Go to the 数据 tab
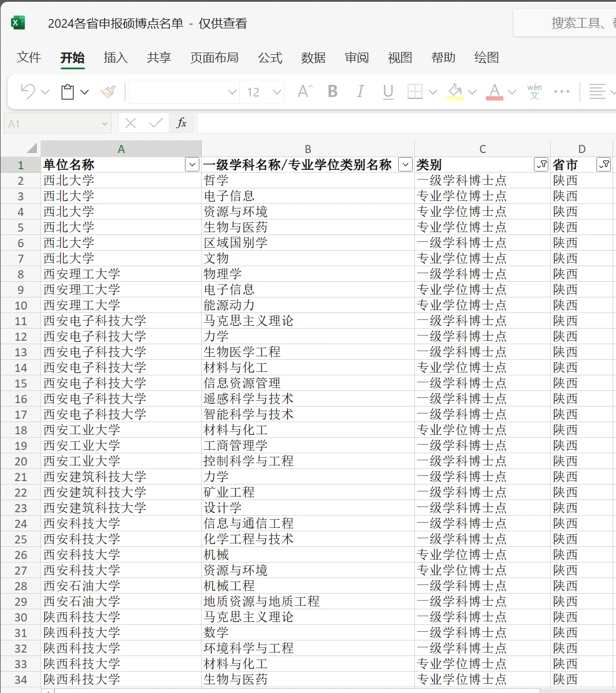Screen dimensions: 616x693 [x=313, y=57]
